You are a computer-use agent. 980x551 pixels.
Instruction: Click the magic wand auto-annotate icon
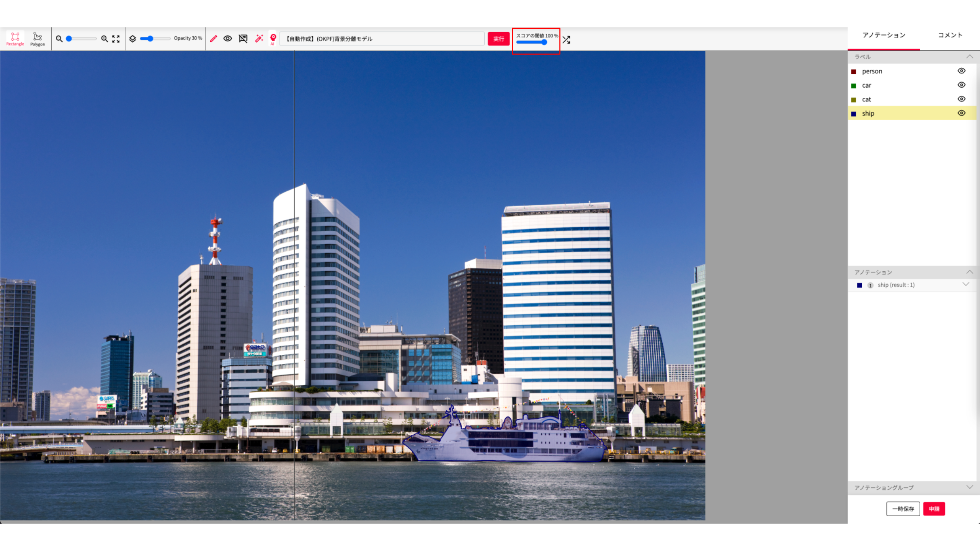(x=259, y=39)
